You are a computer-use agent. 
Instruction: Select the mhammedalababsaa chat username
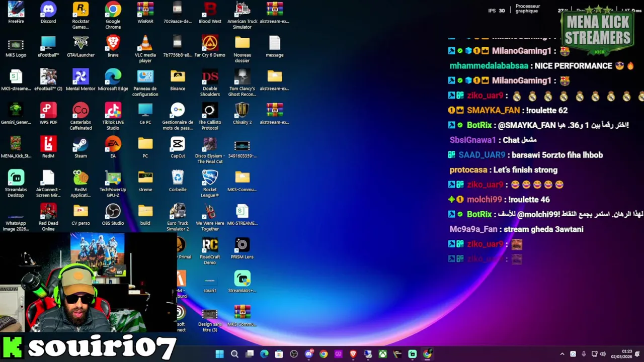point(489,66)
